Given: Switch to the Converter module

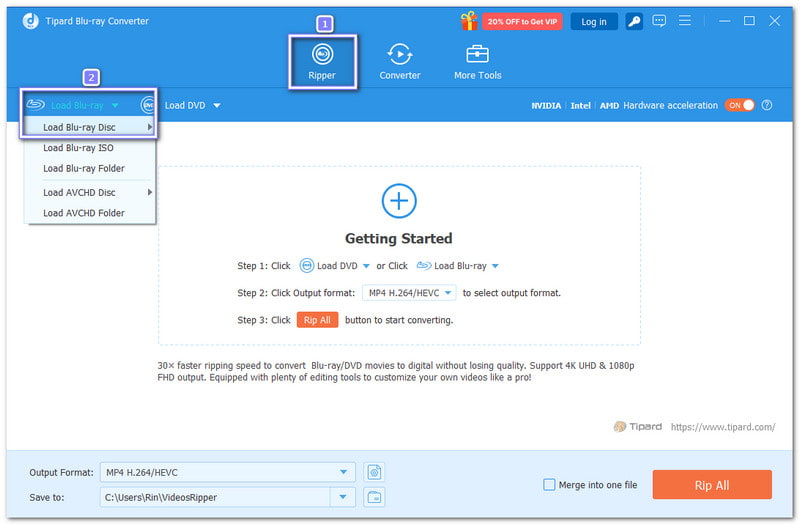Looking at the screenshot, I should coord(399,60).
